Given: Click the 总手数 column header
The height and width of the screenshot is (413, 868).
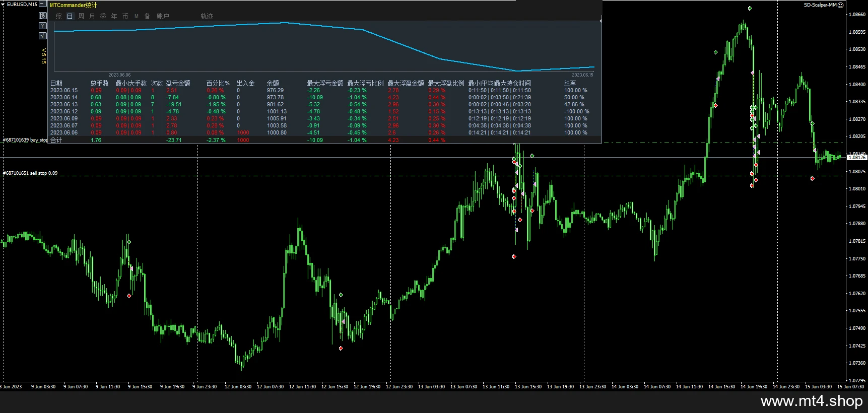Looking at the screenshot, I should tap(99, 83).
